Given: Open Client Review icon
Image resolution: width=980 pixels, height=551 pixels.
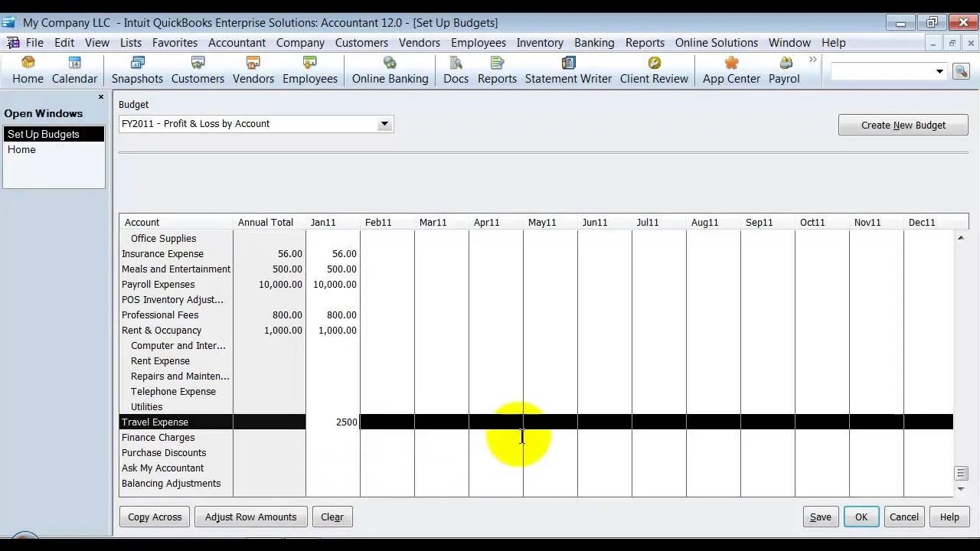Looking at the screenshot, I should point(654,70).
